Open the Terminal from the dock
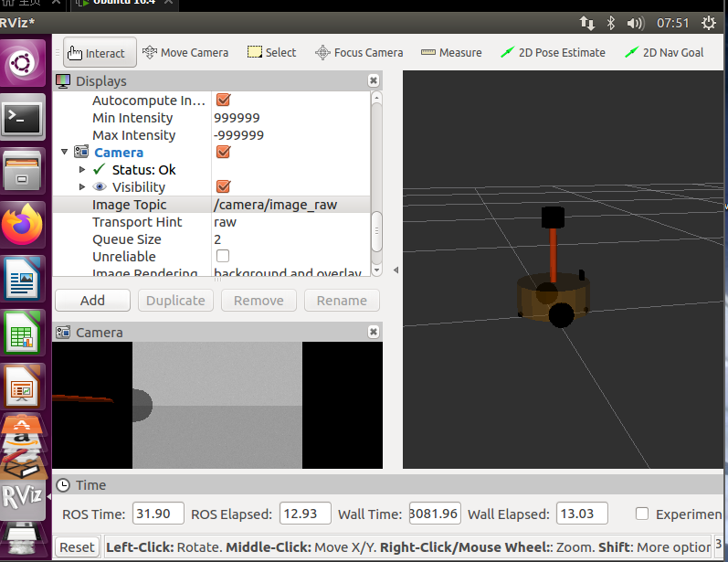The image size is (728, 562). click(23, 117)
